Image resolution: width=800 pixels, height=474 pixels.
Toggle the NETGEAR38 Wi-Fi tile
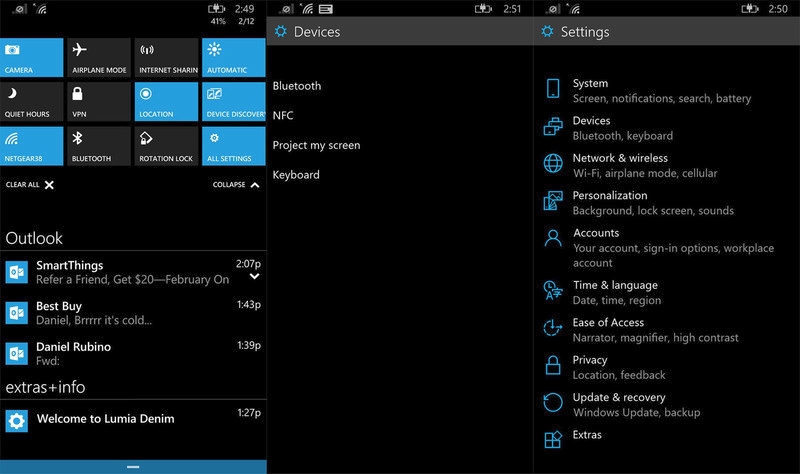32,146
